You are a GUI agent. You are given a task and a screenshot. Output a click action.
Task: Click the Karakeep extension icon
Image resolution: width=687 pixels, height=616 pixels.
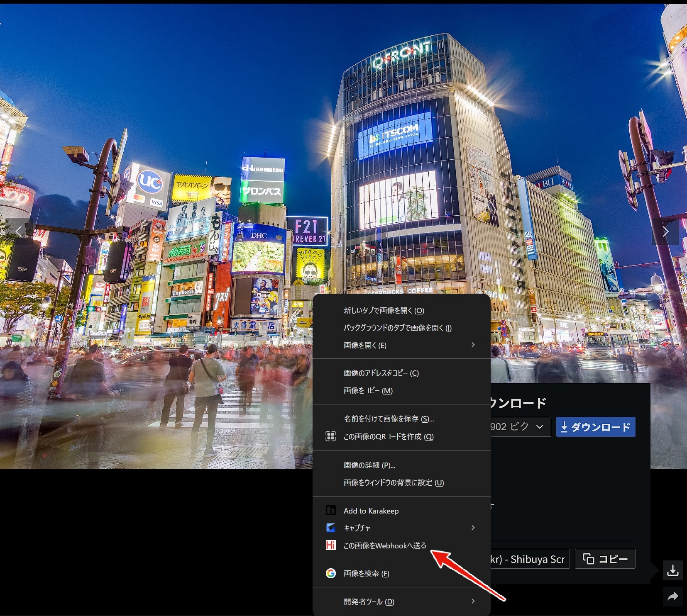click(x=331, y=510)
